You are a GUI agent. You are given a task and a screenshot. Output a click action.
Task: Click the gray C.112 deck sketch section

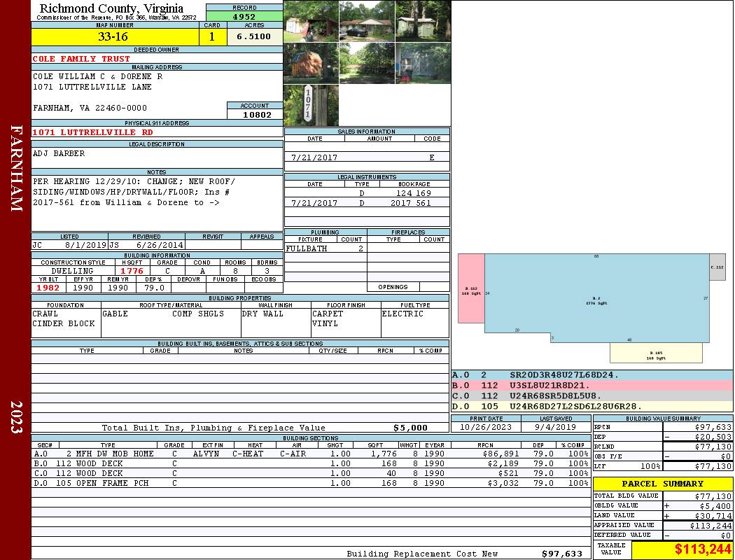(717, 267)
